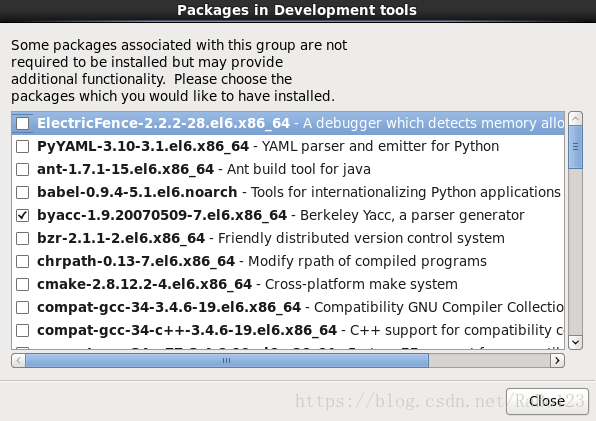The image size is (596, 421).
Task: Check the chrpath-0.13-7 checkbox
Action: pos(22,261)
